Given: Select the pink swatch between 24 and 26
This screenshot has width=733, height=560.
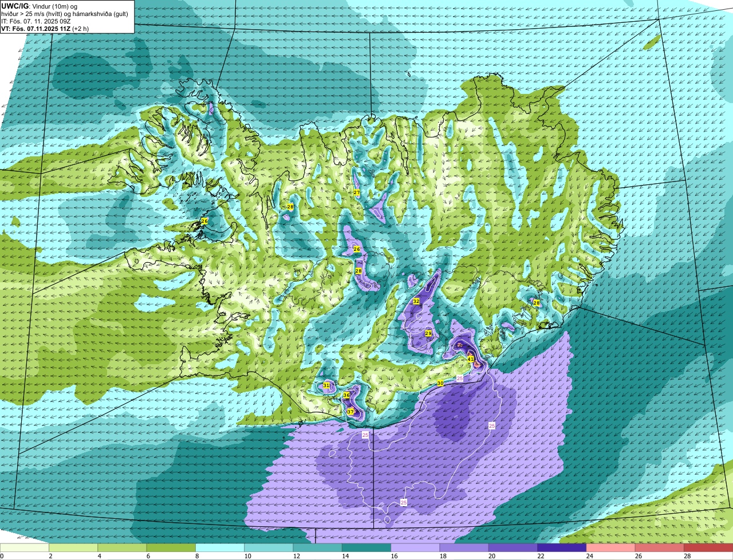Looking at the screenshot, I should (611, 548).
